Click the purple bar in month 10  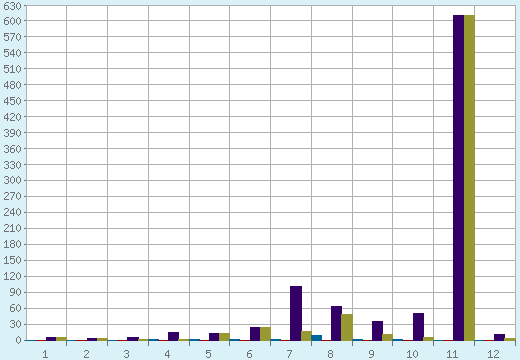(x=418, y=327)
